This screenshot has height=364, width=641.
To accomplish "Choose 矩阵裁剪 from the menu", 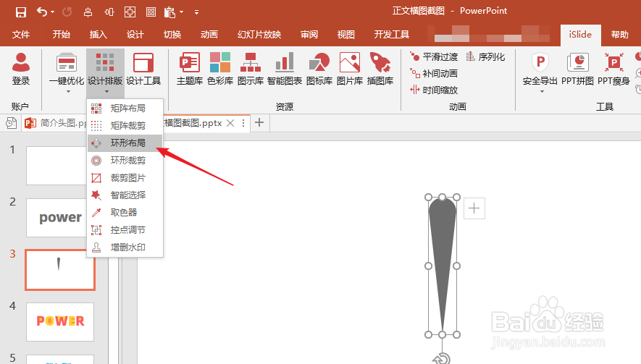I will 125,125.
